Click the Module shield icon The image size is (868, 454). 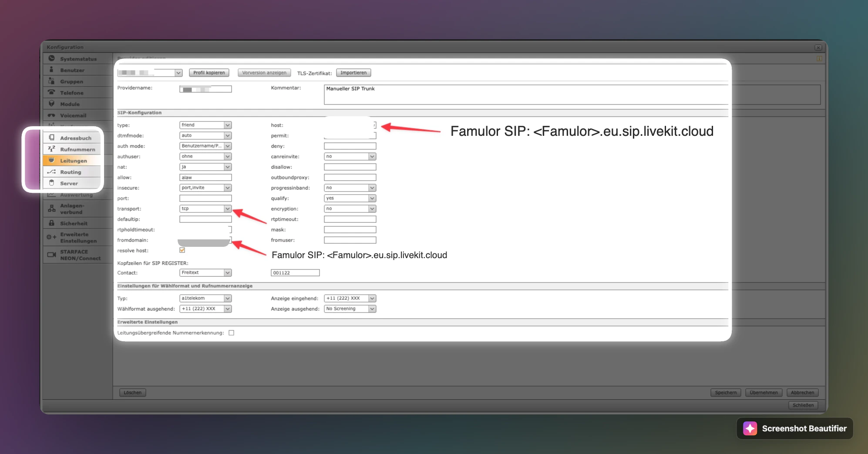[x=51, y=104]
